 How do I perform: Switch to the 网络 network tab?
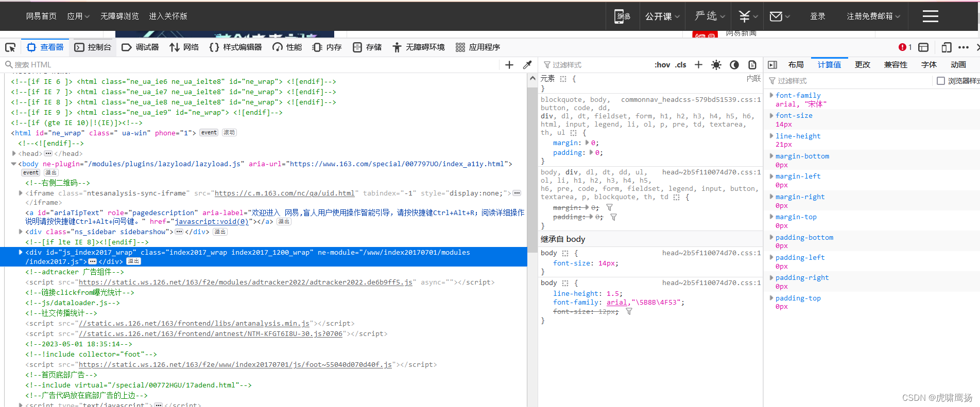[184, 47]
